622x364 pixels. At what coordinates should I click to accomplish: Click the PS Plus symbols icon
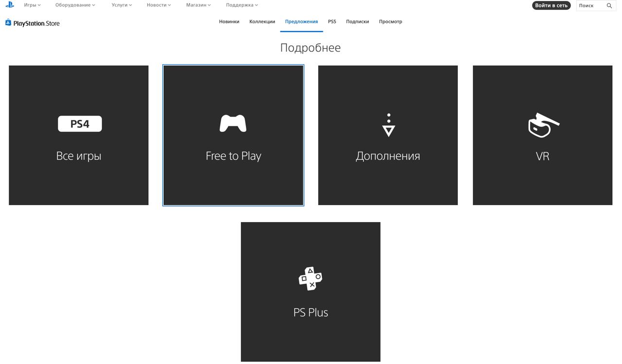[x=311, y=278]
